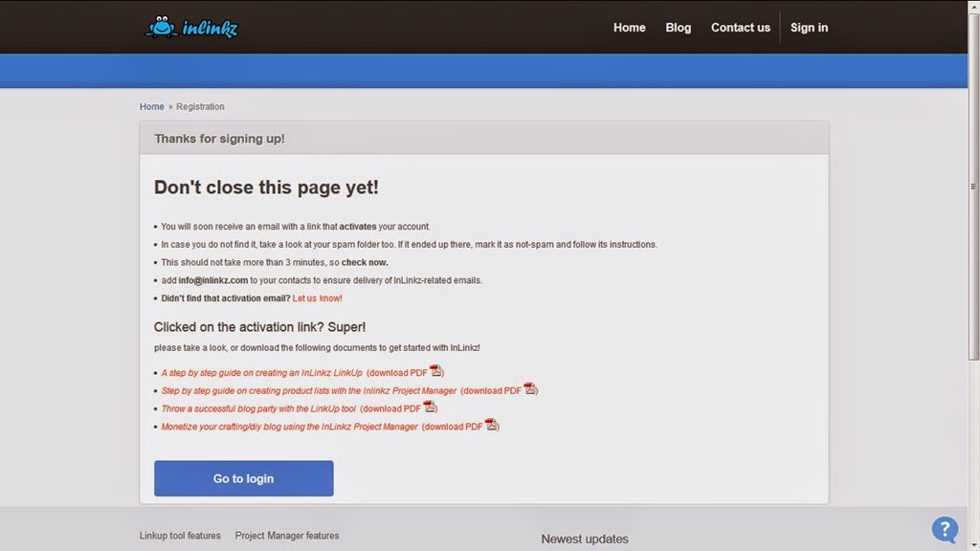
Task: Open the help question mark bubble
Action: click(x=945, y=529)
